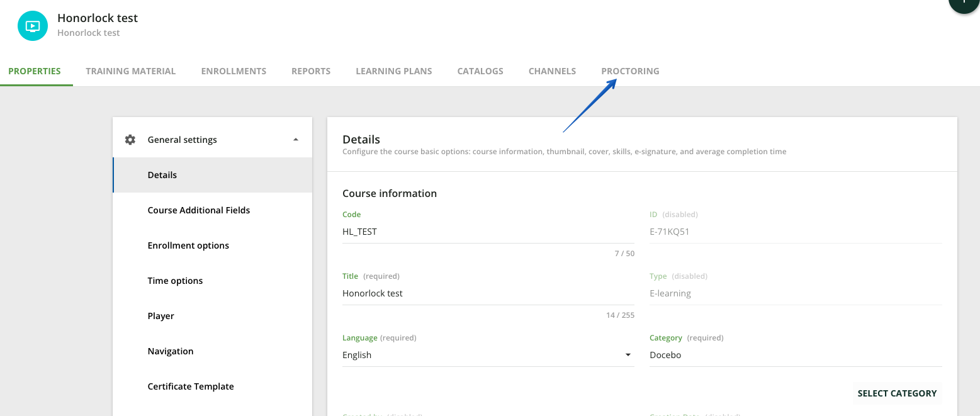Image resolution: width=980 pixels, height=416 pixels.
Task: Switch to the Channels tab
Action: point(552,71)
